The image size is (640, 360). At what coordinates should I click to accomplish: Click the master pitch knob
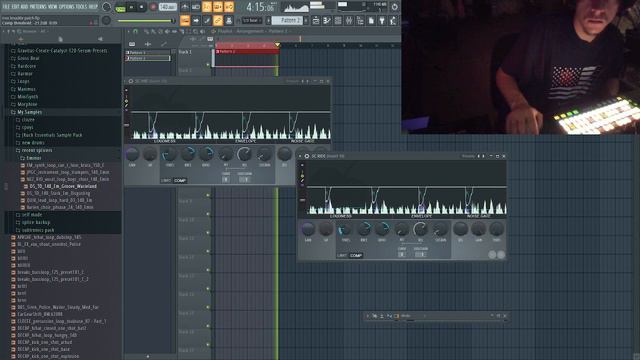tap(106, 20)
